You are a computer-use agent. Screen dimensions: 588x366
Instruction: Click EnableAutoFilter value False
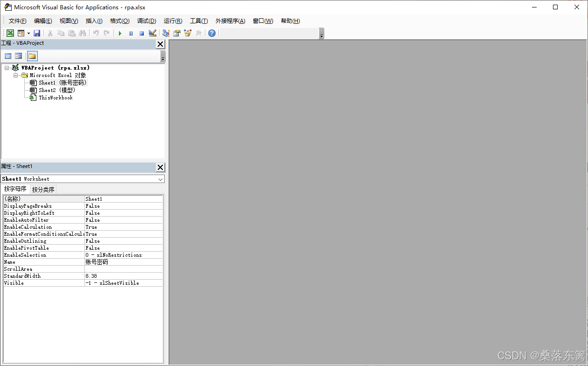pyautogui.click(x=124, y=220)
